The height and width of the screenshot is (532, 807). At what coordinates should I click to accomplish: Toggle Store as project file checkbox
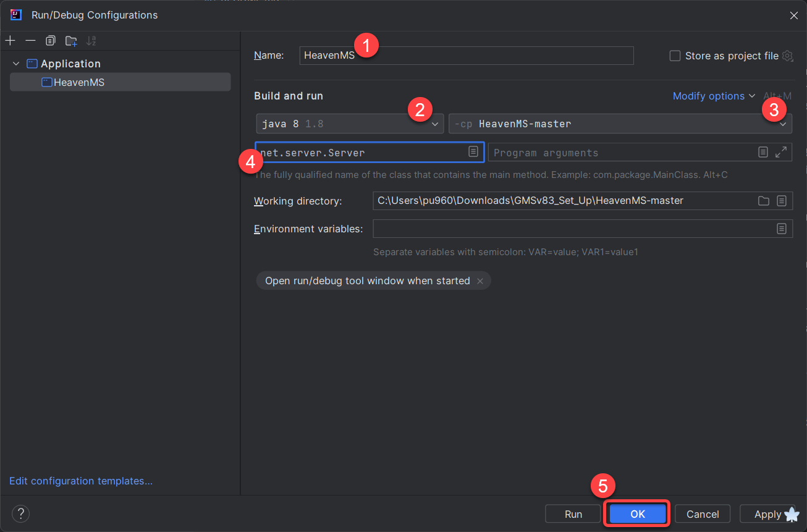(x=675, y=56)
